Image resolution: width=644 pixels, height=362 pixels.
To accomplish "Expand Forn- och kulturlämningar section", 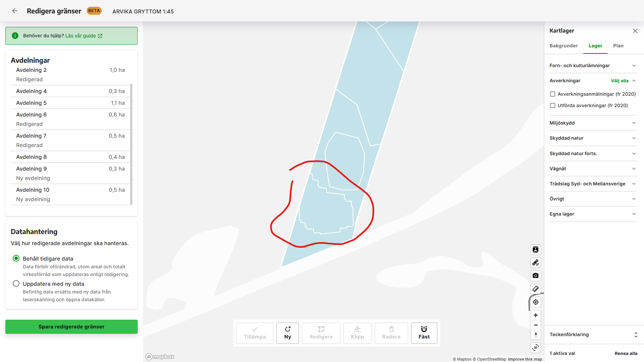I will 593,65.
